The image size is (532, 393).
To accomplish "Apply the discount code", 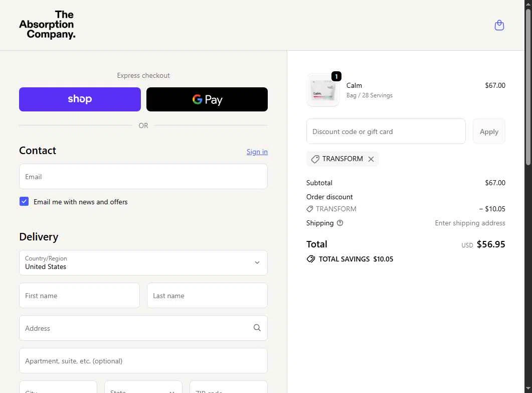I will [489, 132].
